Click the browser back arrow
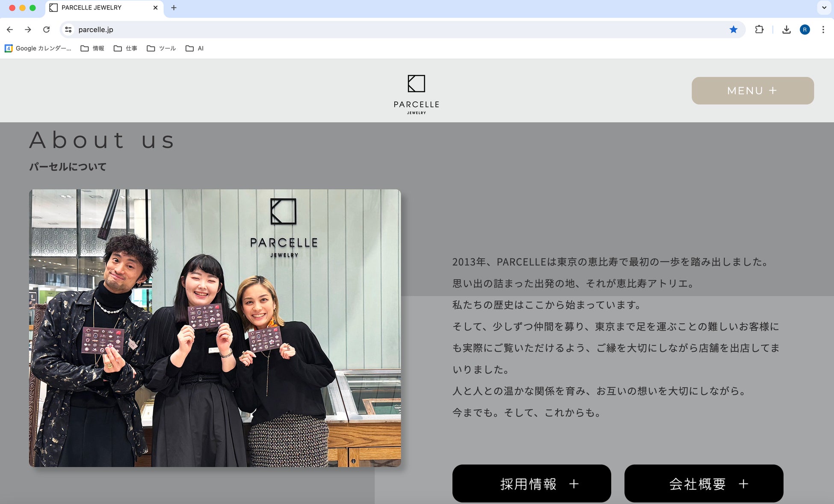 pos(10,29)
